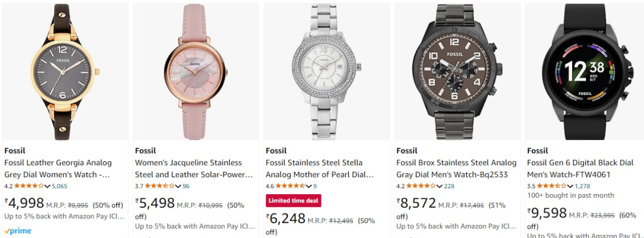The image size is (644, 238).
Task: Click the ₹8,572 price of Brox watch
Action: point(417,203)
